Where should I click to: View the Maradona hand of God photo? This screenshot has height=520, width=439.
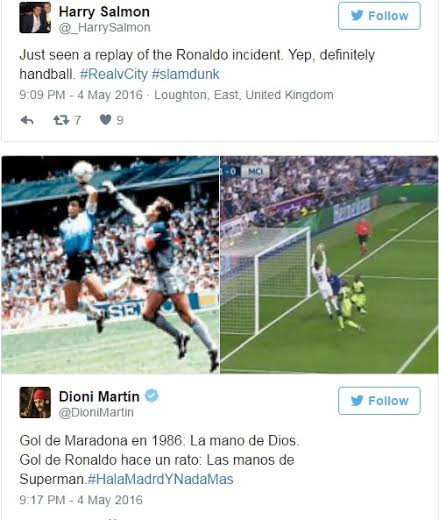coord(110,265)
